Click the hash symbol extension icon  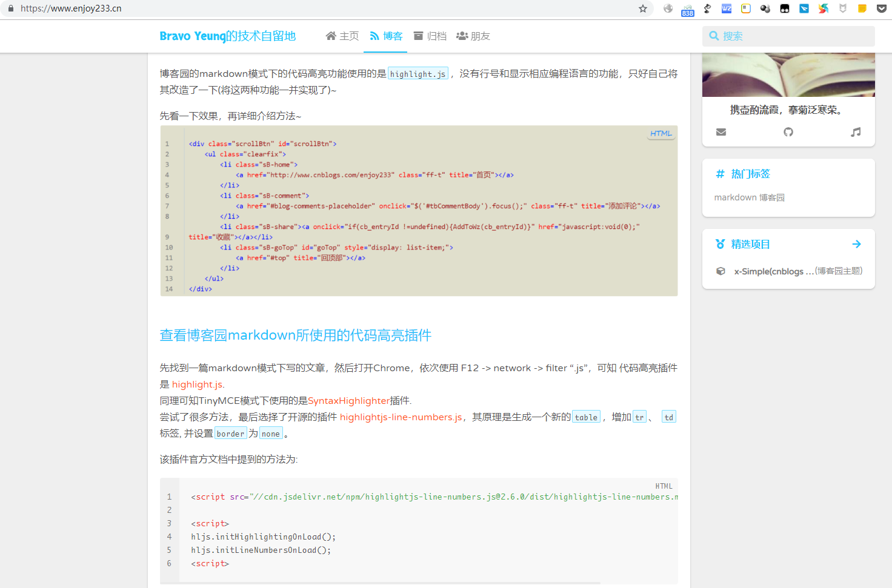point(746,8)
